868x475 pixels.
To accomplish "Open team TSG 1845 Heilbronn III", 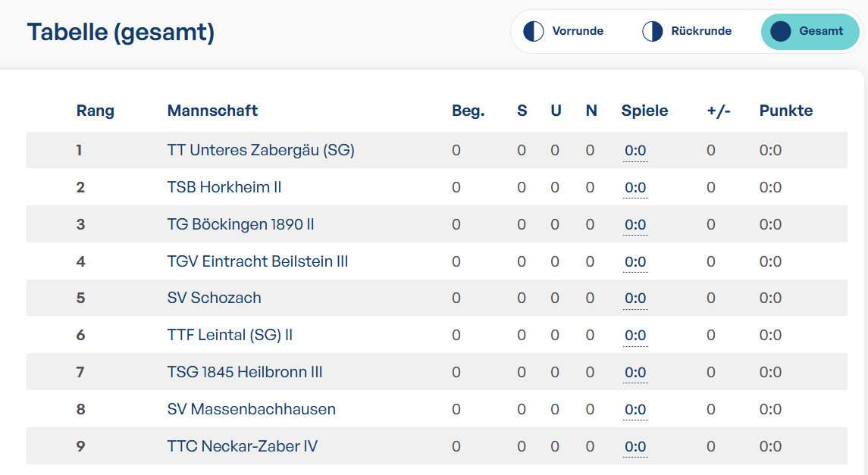I will [x=245, y=372].
